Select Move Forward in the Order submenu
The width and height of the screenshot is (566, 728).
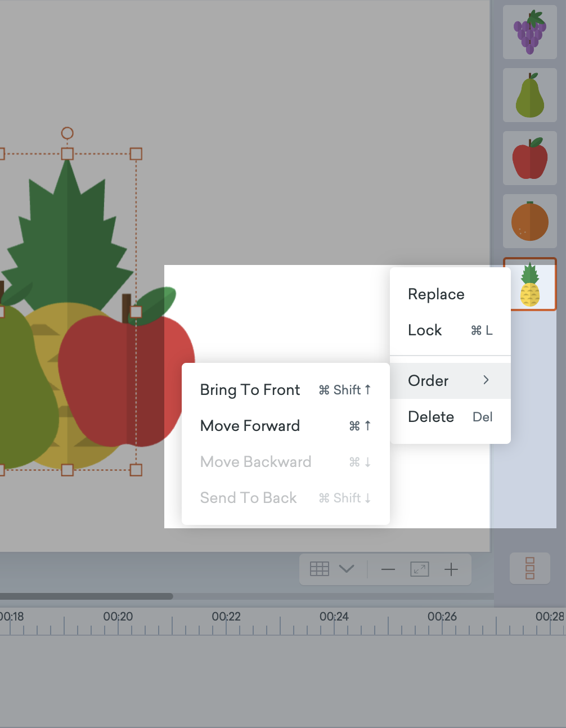coord(250,426)
